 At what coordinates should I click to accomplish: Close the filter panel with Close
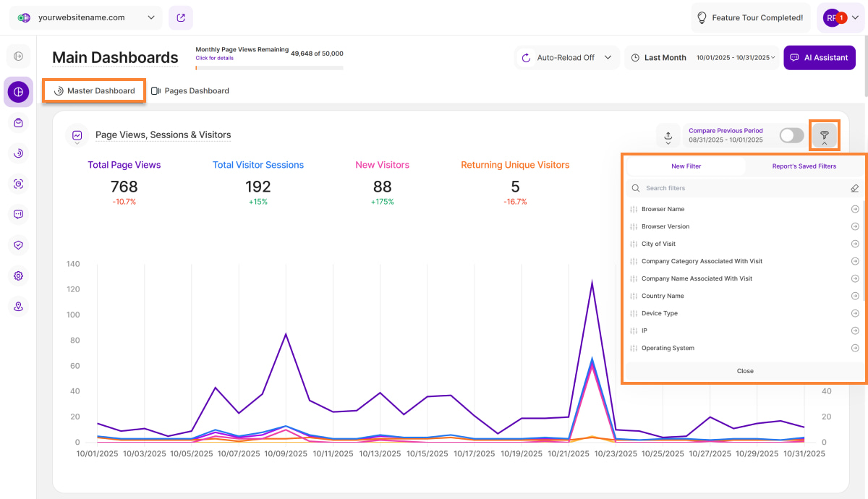(745, 371)
